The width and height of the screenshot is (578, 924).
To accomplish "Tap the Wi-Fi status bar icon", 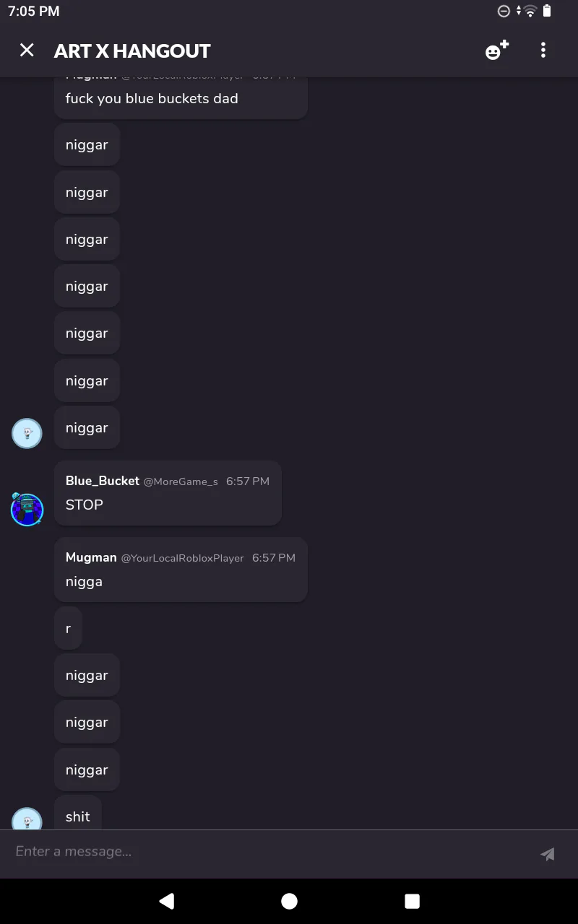I will click(x=530, y=11).
